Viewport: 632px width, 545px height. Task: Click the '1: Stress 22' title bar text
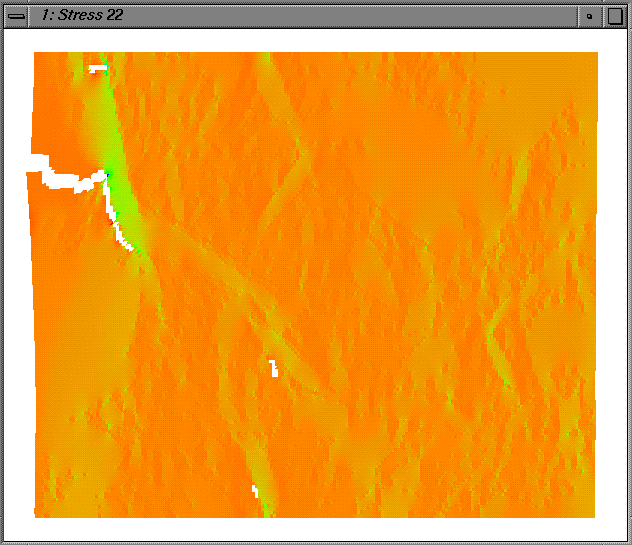tap(82, 15)
